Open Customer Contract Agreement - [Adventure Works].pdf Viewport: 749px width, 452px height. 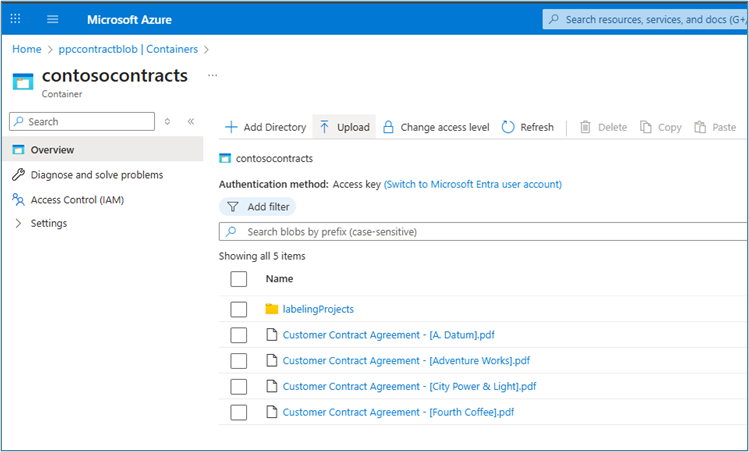coord(406,361)
